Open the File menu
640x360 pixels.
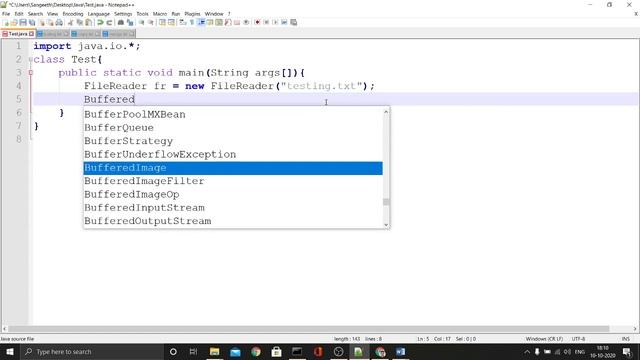coord(6,14)
